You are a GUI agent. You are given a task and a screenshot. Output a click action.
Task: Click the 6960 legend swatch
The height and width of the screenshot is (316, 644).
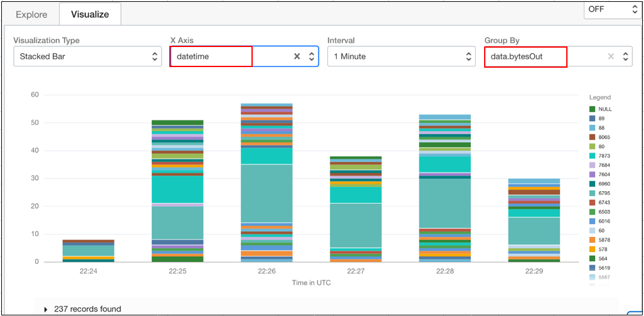(x=592, y=184)
